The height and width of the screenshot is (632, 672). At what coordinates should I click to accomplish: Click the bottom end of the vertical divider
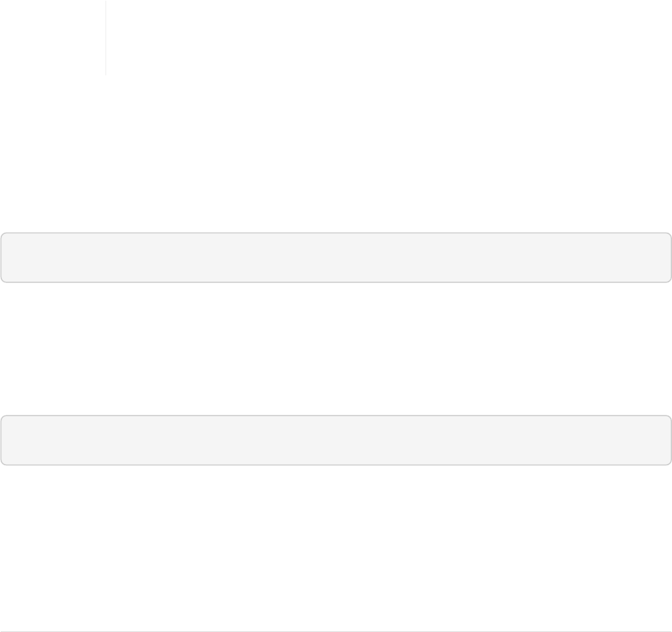(106, 73)
